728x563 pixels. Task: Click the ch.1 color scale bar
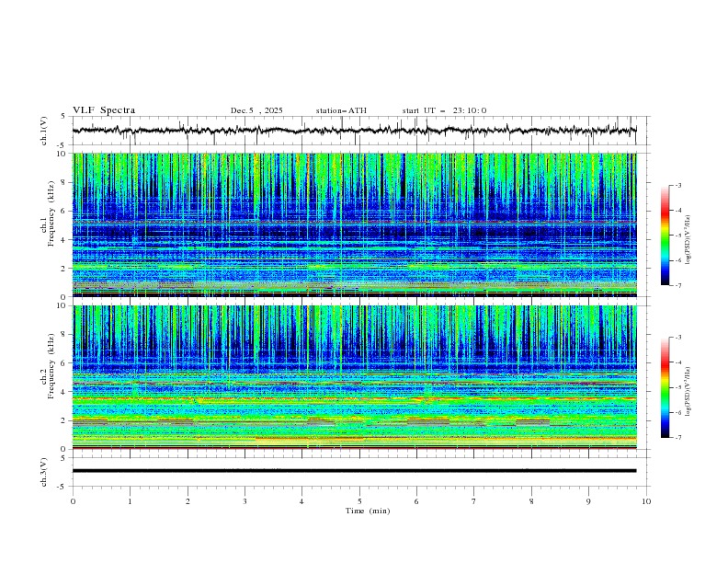pos(665,236)
